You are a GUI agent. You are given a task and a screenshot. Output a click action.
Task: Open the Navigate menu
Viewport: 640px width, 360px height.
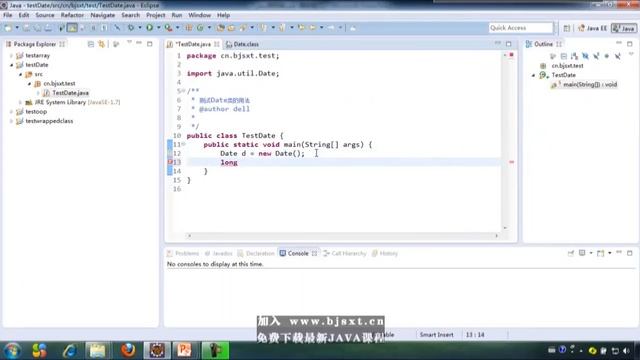102,15
